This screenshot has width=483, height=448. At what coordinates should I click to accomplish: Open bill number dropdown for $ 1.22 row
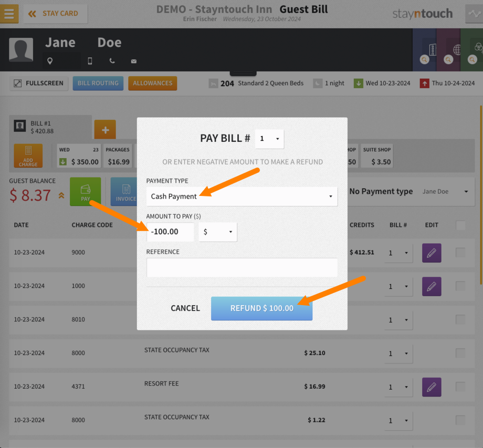coord(398,421)
